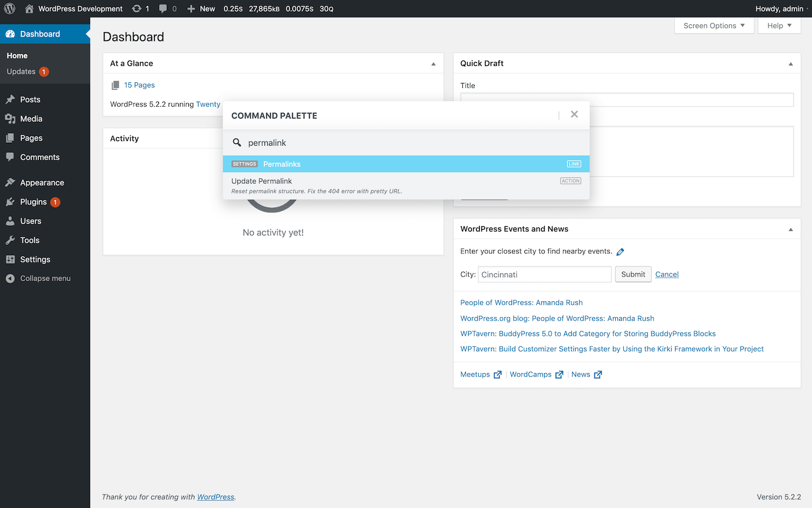Click the Appearance paintbrush icon in sidebar
The image size is (812, 508).
pyautogui.click(x=10, y=183)
